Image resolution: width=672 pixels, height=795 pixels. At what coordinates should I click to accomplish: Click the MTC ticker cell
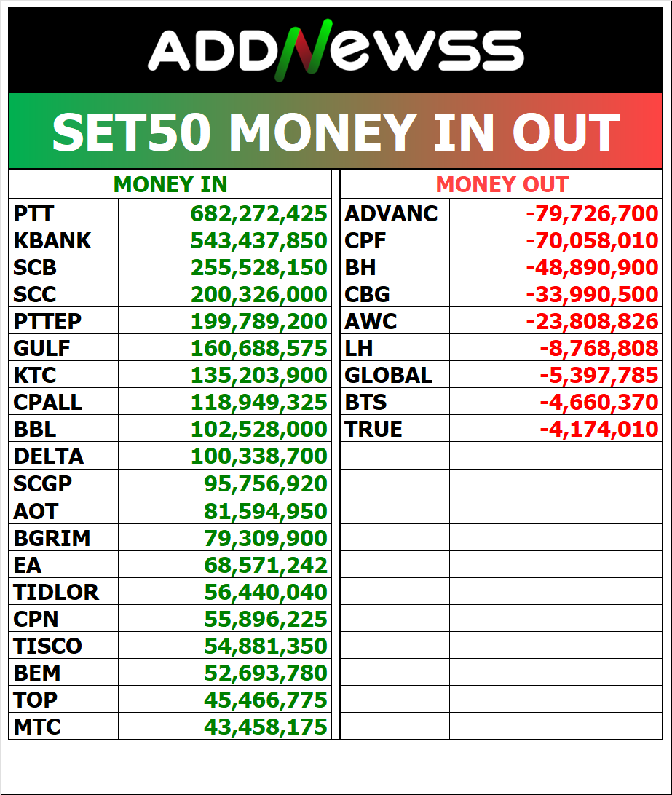click(37, 727)
